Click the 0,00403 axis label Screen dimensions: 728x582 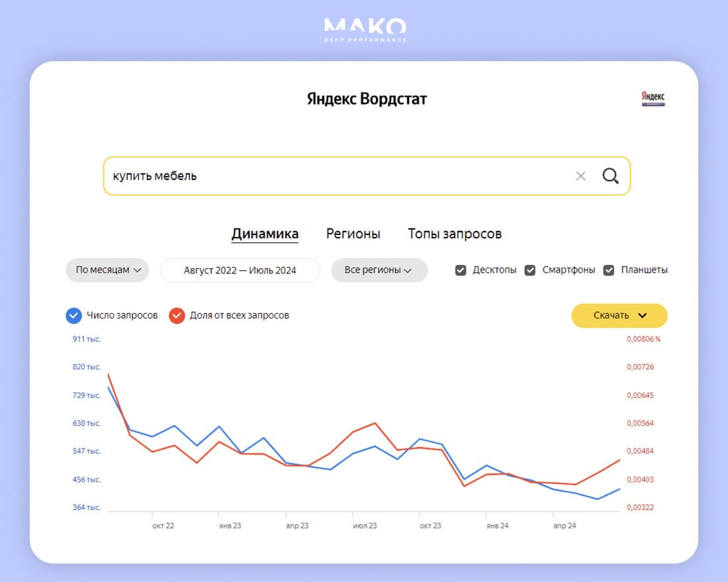(640, 479)
